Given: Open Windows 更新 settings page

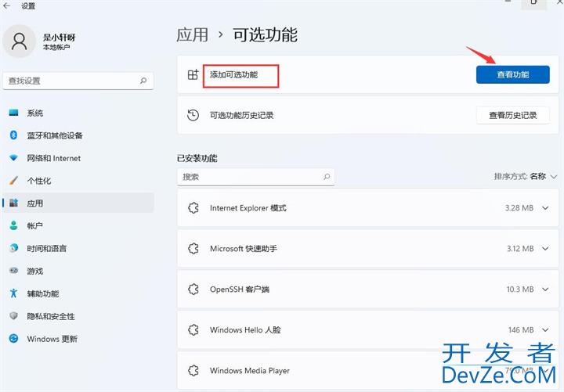Looking at the screenshot, I should coord(78,339).
